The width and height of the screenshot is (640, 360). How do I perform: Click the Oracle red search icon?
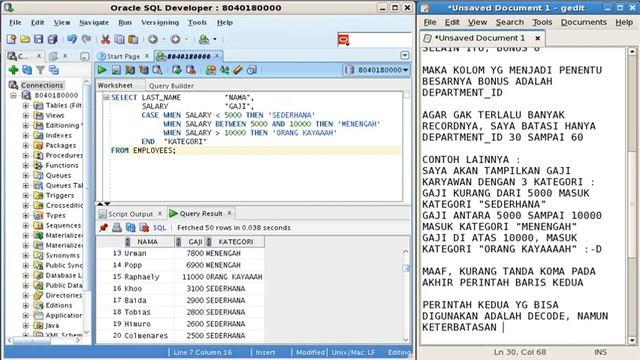tap(344, 39)
